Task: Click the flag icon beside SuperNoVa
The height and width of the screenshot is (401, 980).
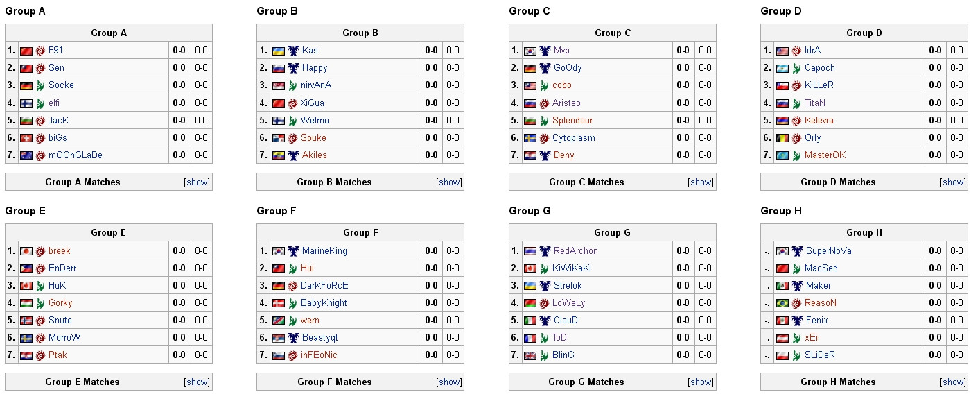Action: (x=782, y=251)
